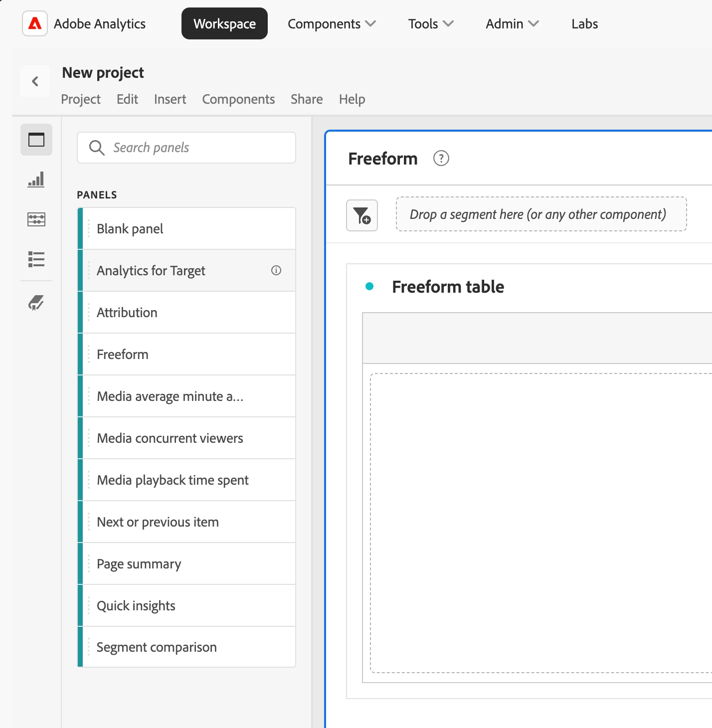Select the Page summary panel
Viewport: 712px width, 728px height.
point(186,563)
